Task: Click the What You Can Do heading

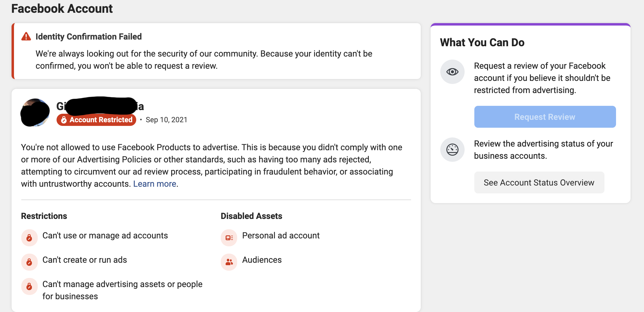Action: 482,43
